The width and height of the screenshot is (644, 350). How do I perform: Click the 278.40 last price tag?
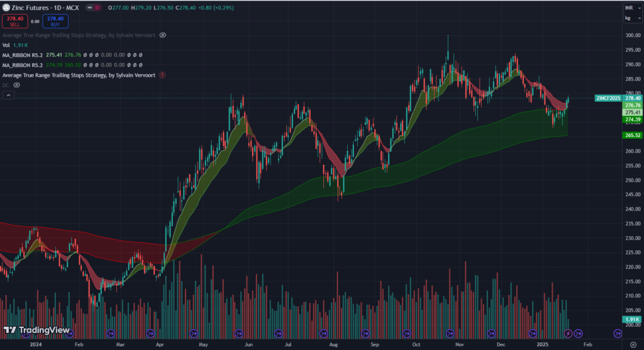pos(633,98)
